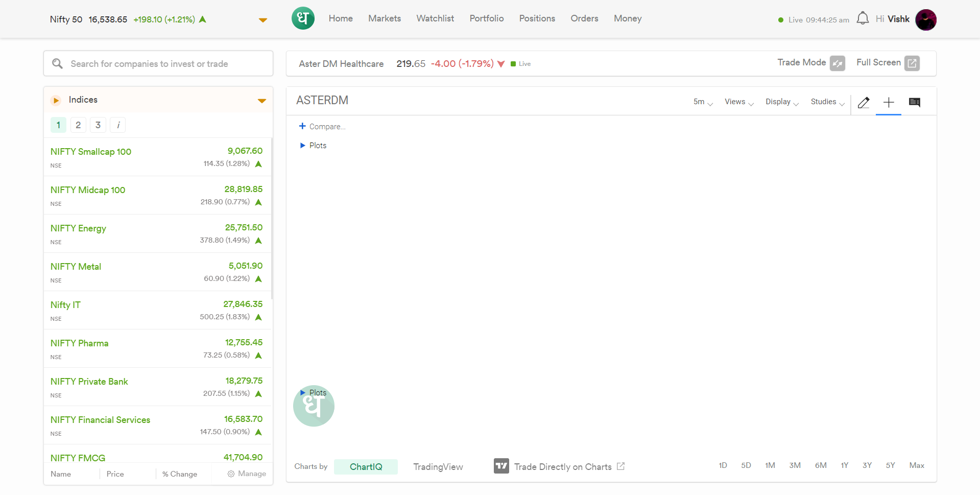Screen dimensions: 980x495
Task: Sort list by % Change
Action: 180,474
